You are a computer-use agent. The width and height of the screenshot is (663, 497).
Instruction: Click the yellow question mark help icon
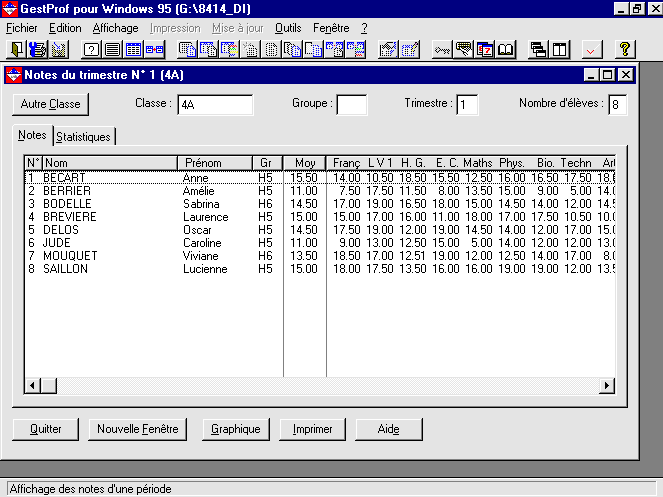point(625,49)
